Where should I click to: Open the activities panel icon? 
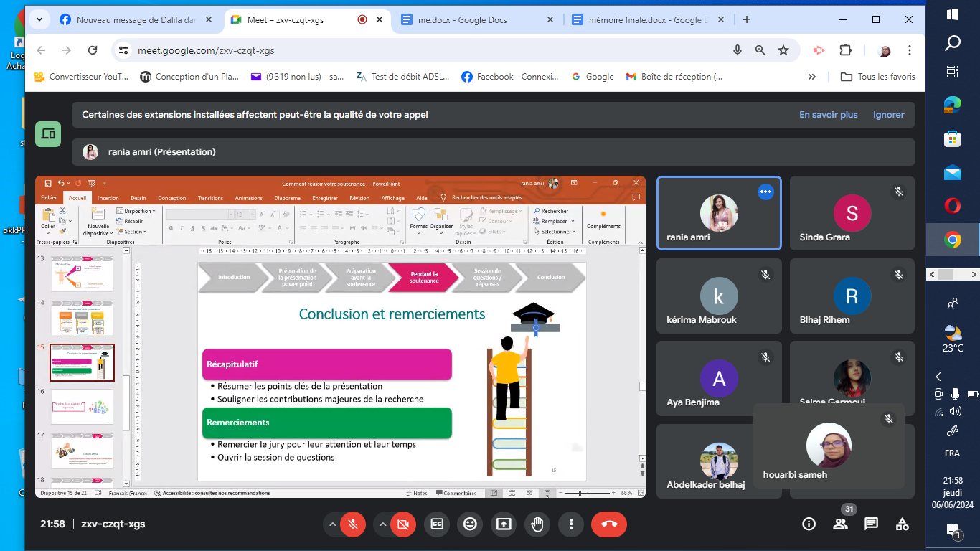tap(902, 524)
